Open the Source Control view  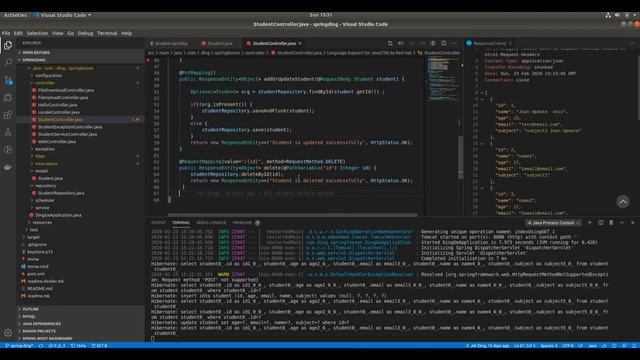pyautogui.click(x=8, y=80)
